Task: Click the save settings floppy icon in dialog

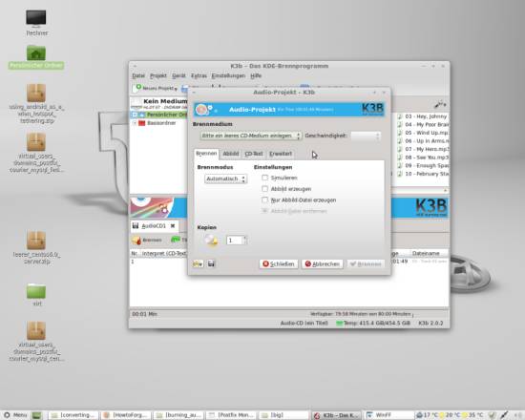Action: [211, 263]
